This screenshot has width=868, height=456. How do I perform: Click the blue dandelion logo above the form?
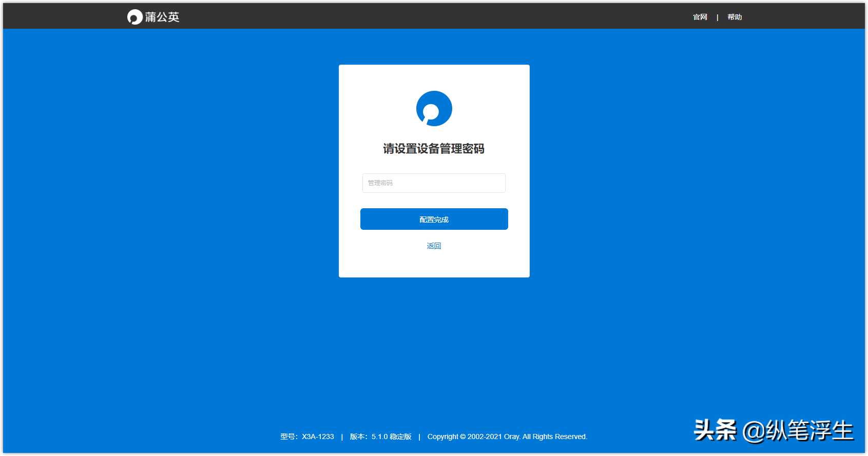click(434, 109)
